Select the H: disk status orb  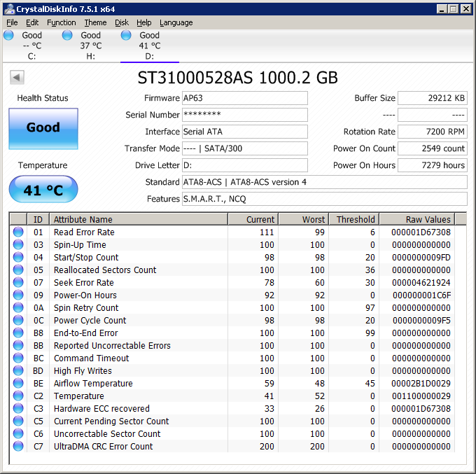67,35
